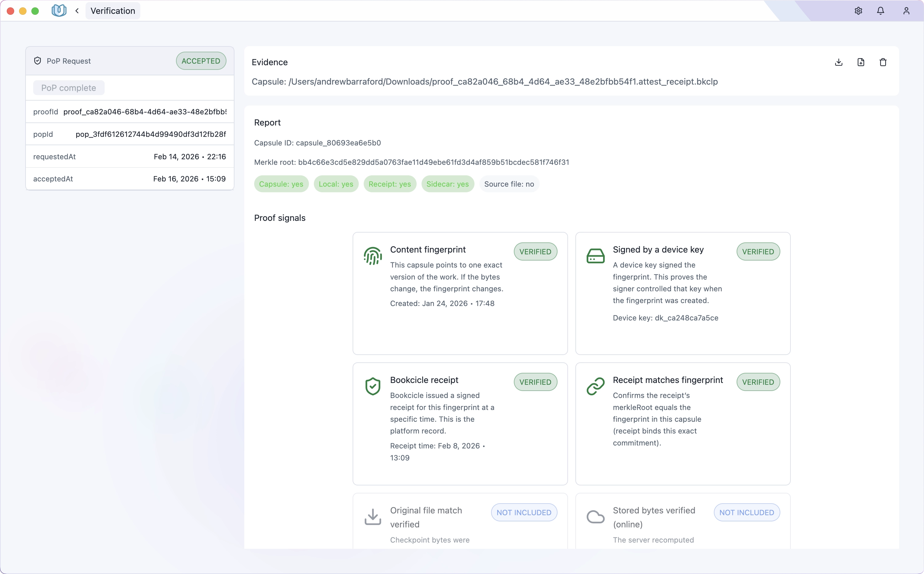Click the Bookcicle receipt shield icon
The image size is (924, 574).
coord(373,386)
